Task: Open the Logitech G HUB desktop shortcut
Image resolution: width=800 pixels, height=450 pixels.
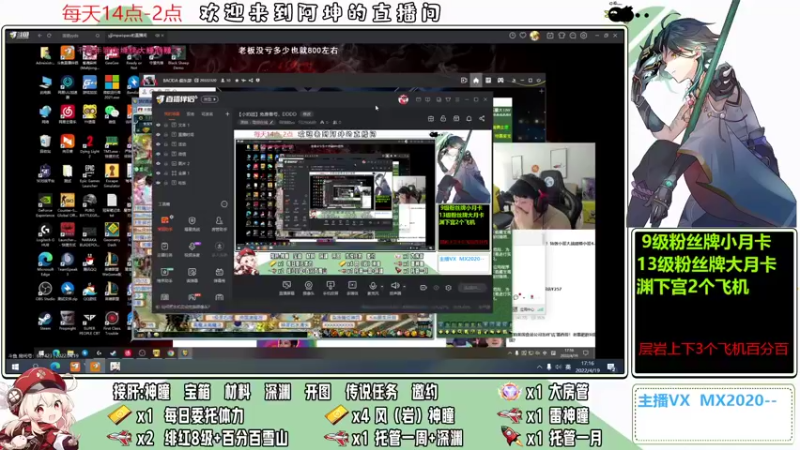Action: point(45,233)
